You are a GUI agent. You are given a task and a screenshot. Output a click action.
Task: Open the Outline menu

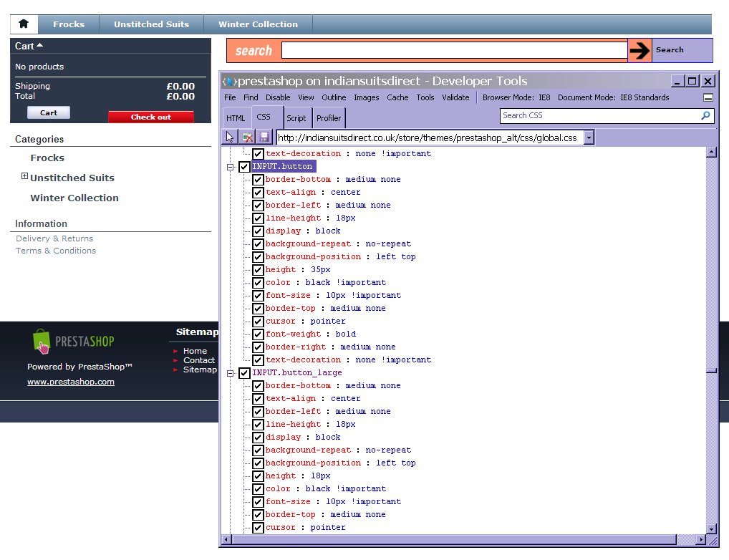point(334,97)
